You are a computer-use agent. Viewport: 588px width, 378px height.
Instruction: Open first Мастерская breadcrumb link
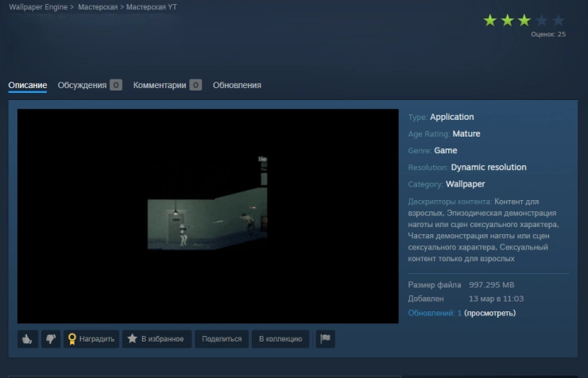(x=98, y=6)
